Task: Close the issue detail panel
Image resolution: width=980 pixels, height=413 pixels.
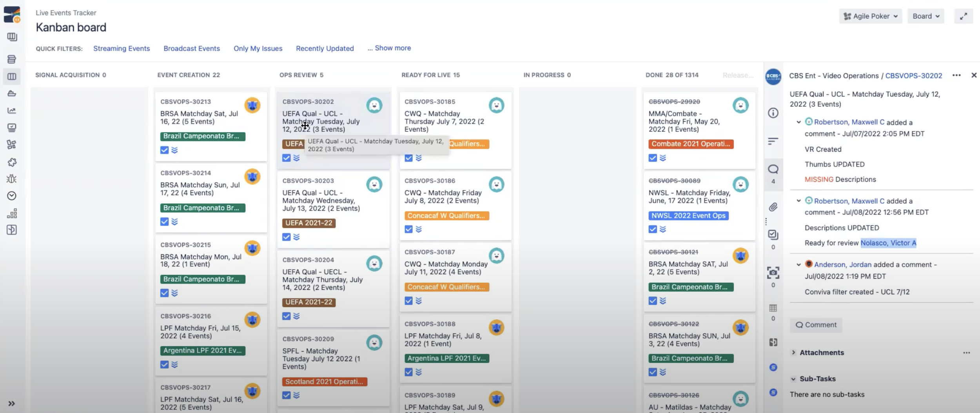Action: coord(974,75)
